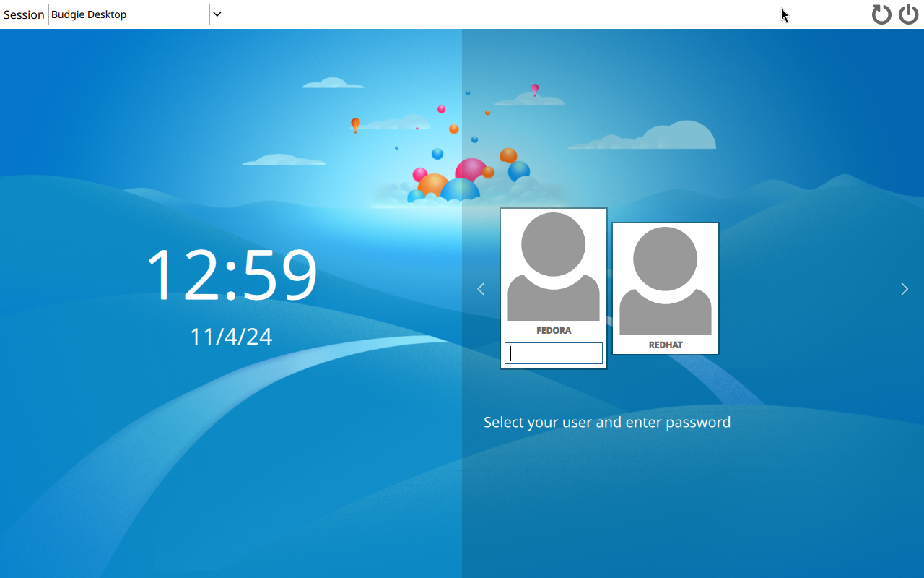Click the power off shutdown icon
This screenshot has height=578, width=924.
[908, 14]
